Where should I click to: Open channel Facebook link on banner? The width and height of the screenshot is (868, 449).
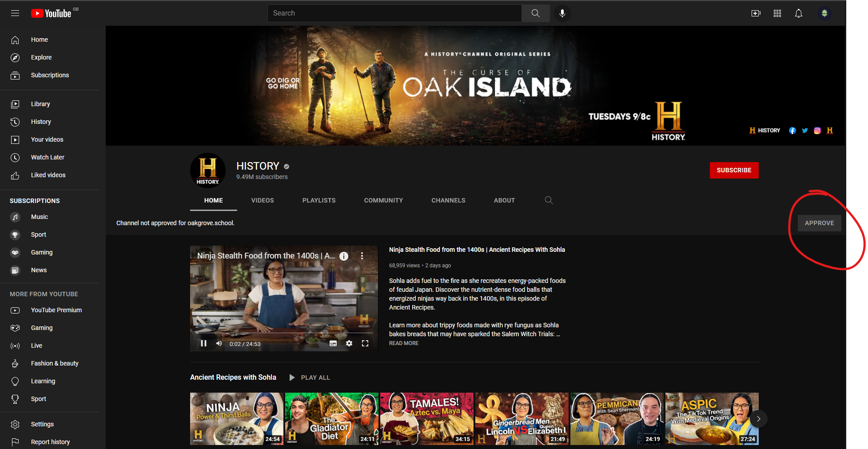click(792, 131)
